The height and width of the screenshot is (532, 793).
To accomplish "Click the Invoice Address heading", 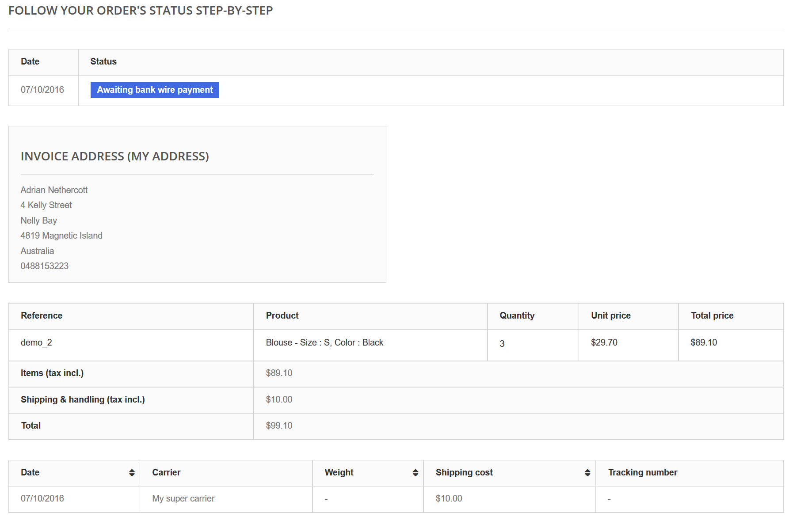I will (114, 156).
